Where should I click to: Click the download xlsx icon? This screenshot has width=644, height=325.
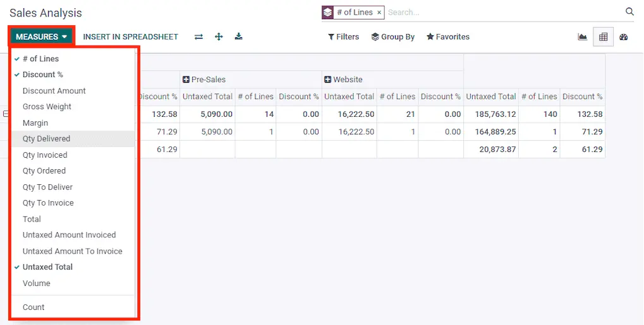click(x=238, y=37)
